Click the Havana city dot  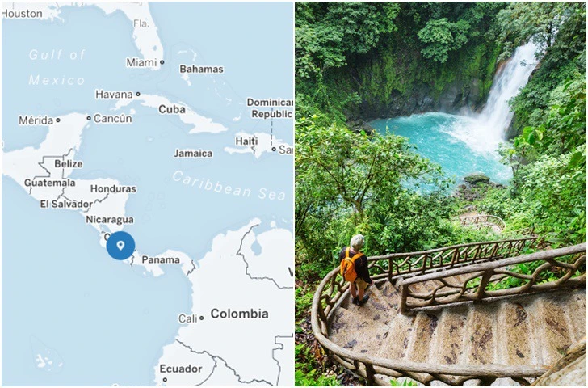pos(138,94)
